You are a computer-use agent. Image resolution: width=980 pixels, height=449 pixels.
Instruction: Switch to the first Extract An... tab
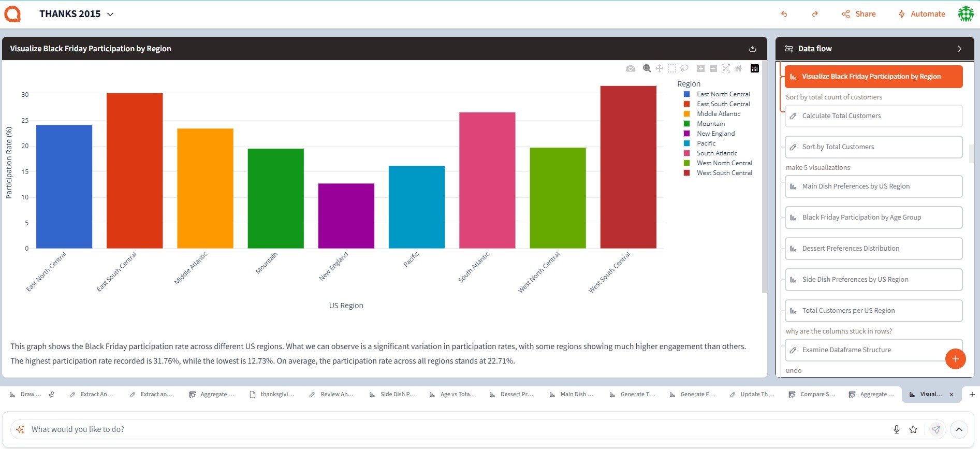91,395
